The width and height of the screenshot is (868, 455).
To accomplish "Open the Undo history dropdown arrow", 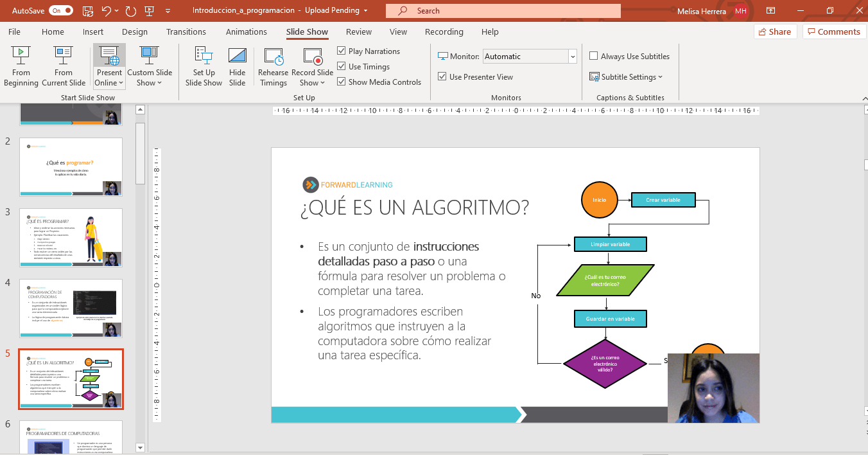I will point(117,11).
